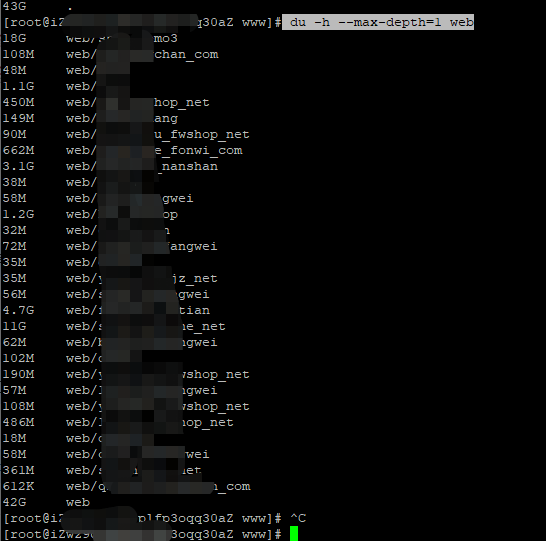Click the 361M size entry
This screenshot has height=541, width=546.
pyautogui.click(x=18, y=470)
